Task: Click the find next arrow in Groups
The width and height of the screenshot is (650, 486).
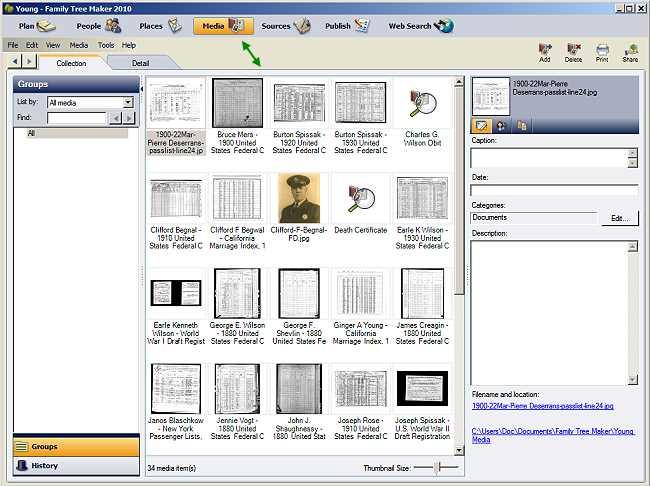Action: coord(129,118)
